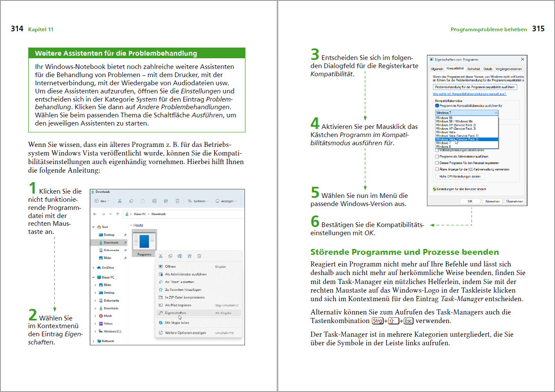Open OneDrive in the Explorer sidebar
This screenshot has width=555, height=392.
108,267
